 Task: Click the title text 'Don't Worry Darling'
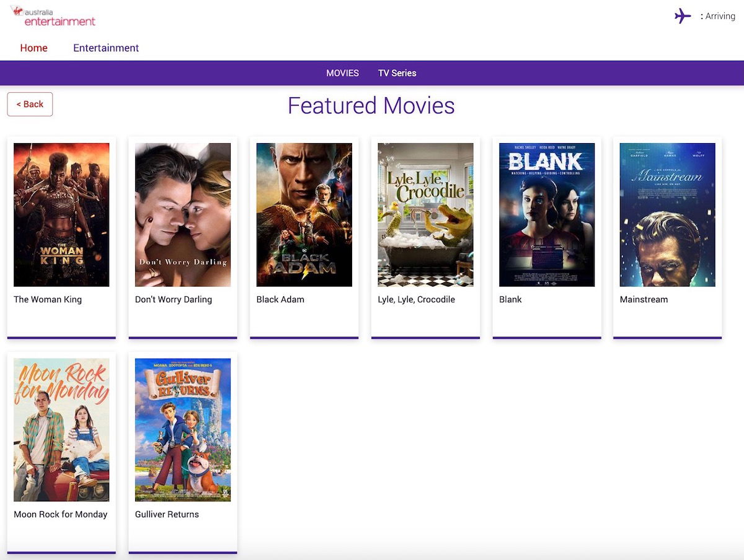point(174,299)
